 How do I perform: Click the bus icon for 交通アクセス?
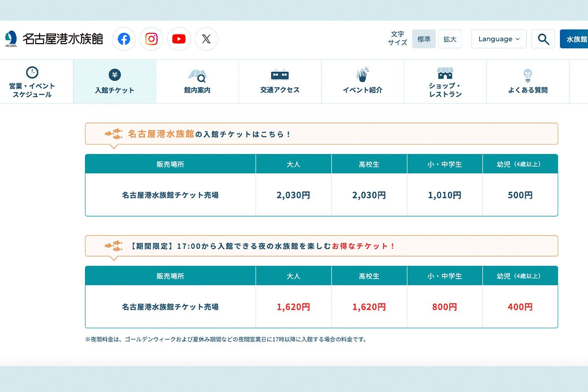280,75
